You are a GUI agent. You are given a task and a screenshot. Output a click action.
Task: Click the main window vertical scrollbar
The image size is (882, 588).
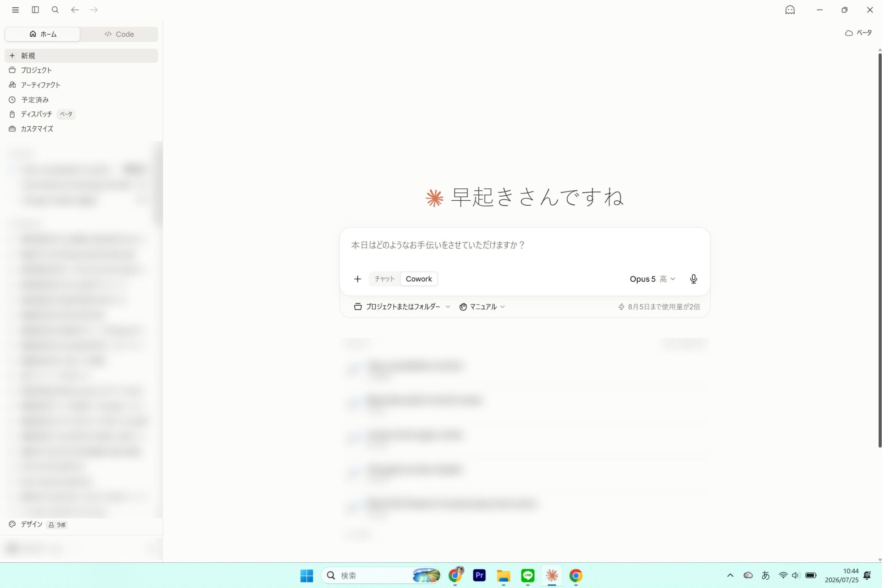point(879,250)
